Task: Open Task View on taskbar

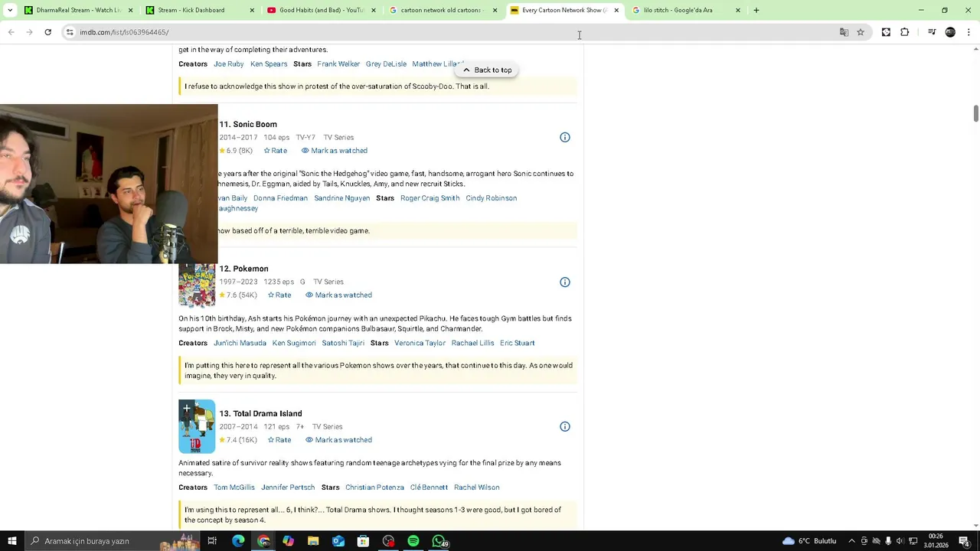Action: click(x=212, y=541)
